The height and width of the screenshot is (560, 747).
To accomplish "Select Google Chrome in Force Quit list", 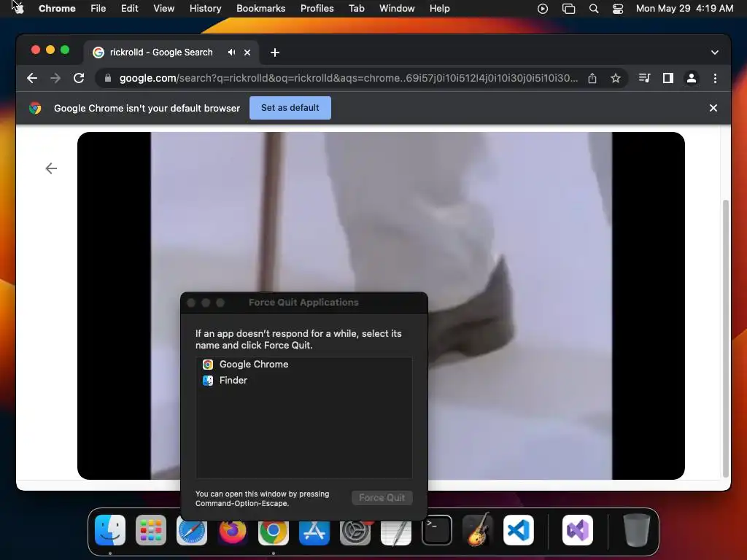I will pyautogui.click(x=304, y=365).
